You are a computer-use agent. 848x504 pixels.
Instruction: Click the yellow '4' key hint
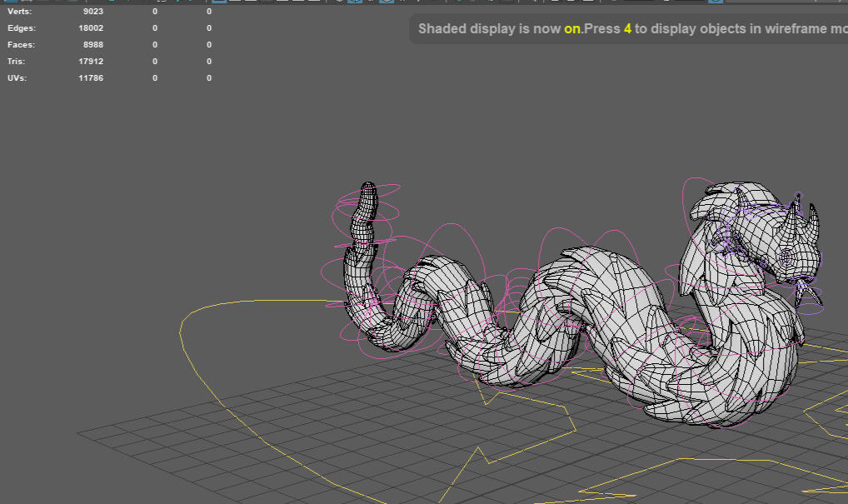click(x=627, y=29)
